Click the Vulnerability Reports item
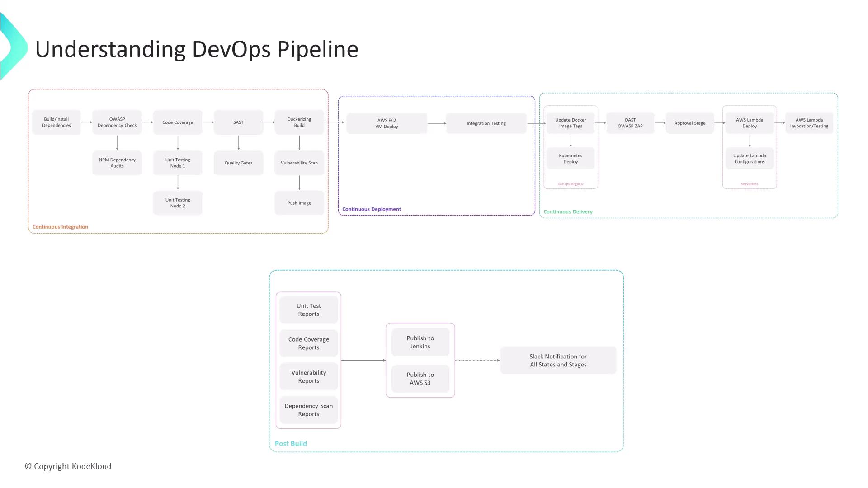 coord(309,376)
